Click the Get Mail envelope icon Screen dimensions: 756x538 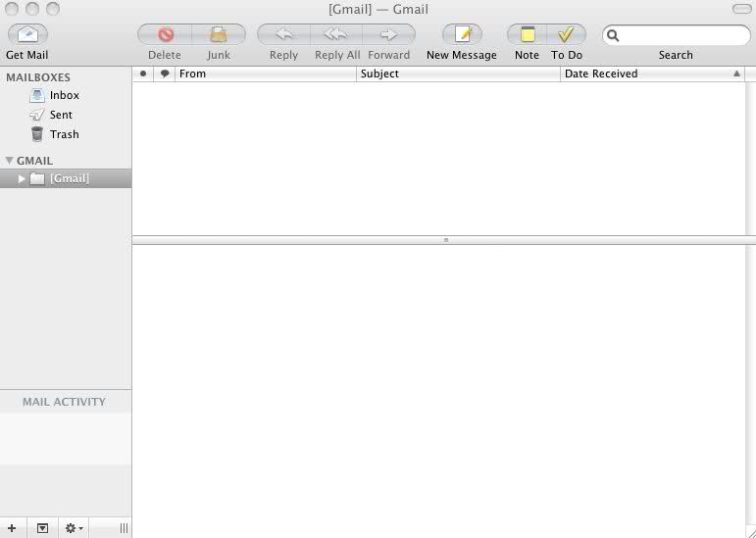point(27,34)
